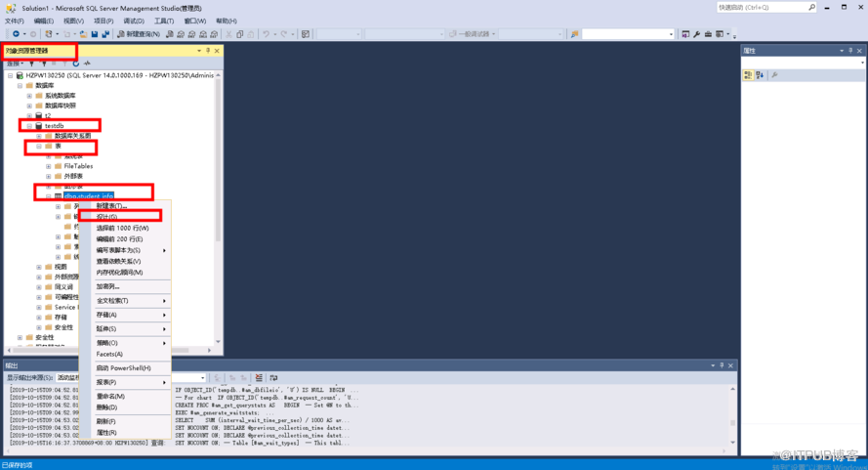Click the 新建查询(N) toolbar button
This screenshot has height=470, width=868.
139,34
